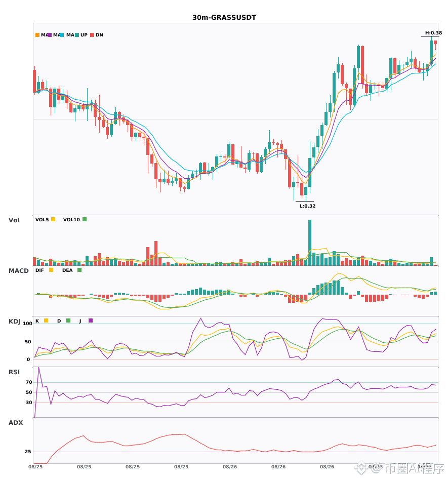Screen dimensions: 448x481
Task: Select the green D legend swatch
Action: point(68,320)
